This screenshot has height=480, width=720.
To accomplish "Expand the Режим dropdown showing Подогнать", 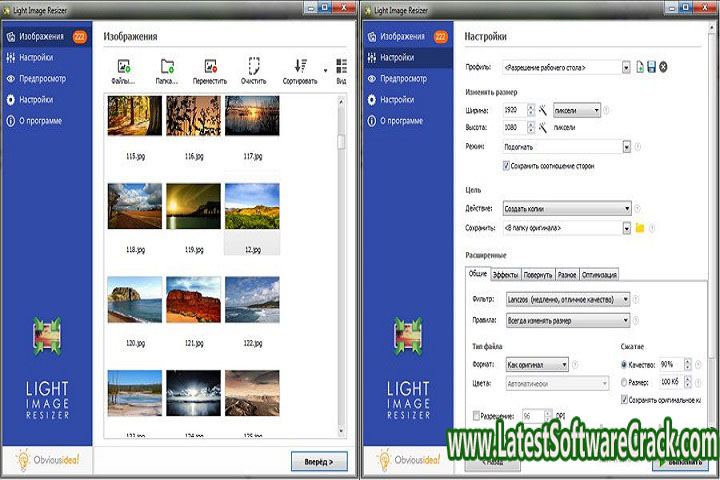I will click(626, 146).
